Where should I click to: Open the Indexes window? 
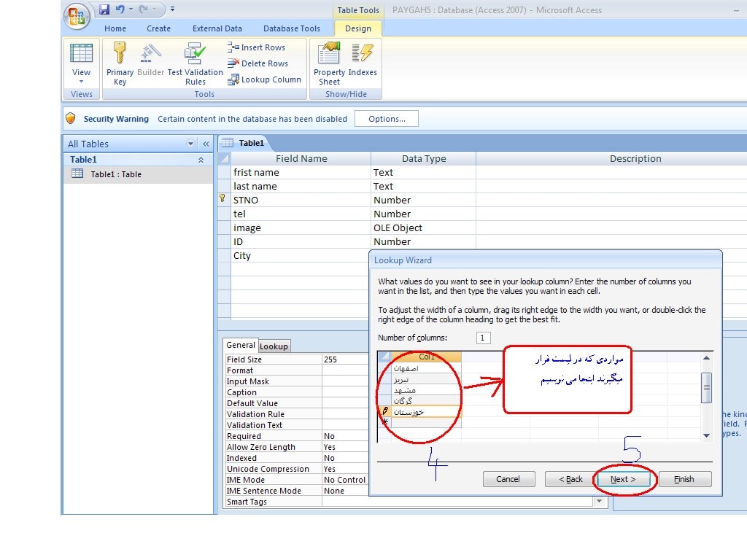363,59
